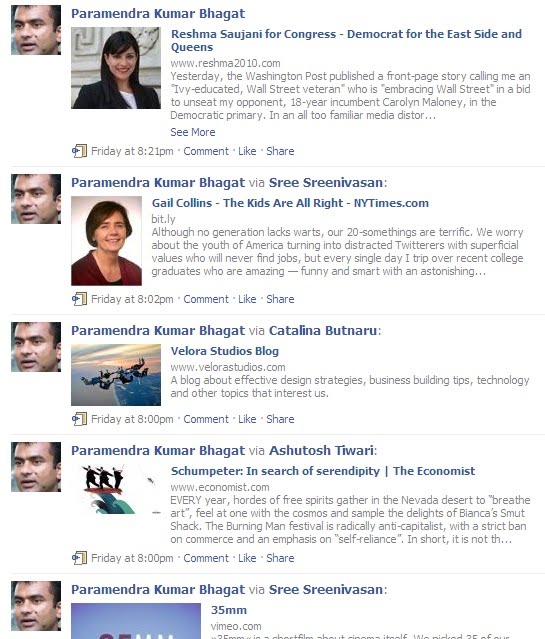Image resolution: width=545 pixels, height=639 pixels.
Task: Open the skydivers Velora Studios thumbnail
Action: [x=116, y=375]
